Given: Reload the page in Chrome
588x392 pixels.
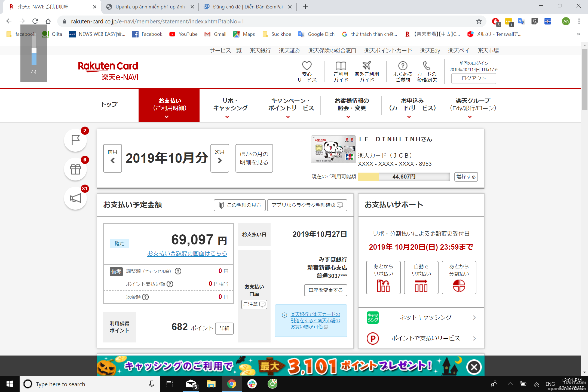Looking at the screenshot, I should point(35,21).
